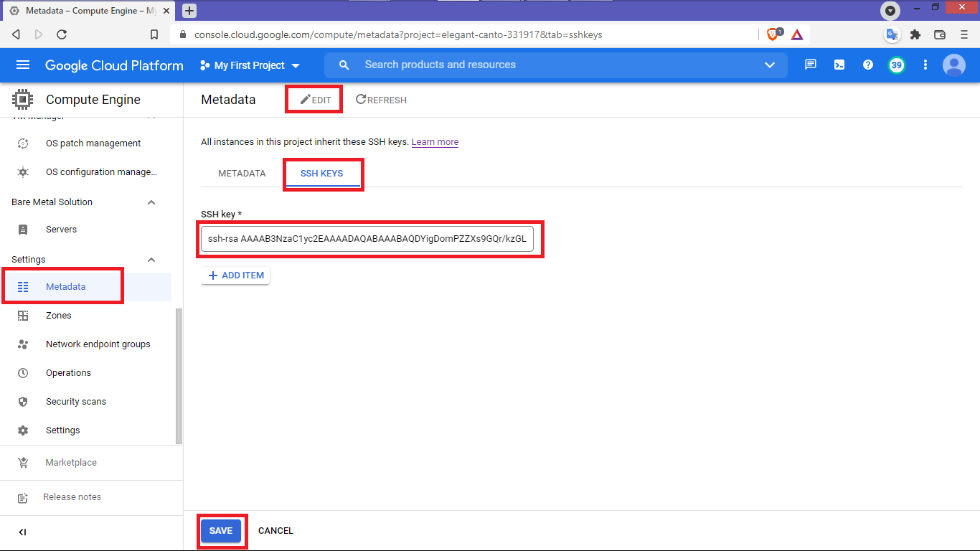
Task: Click the CANCEL button
Action: pyautogui.click(x=275, y=531)
